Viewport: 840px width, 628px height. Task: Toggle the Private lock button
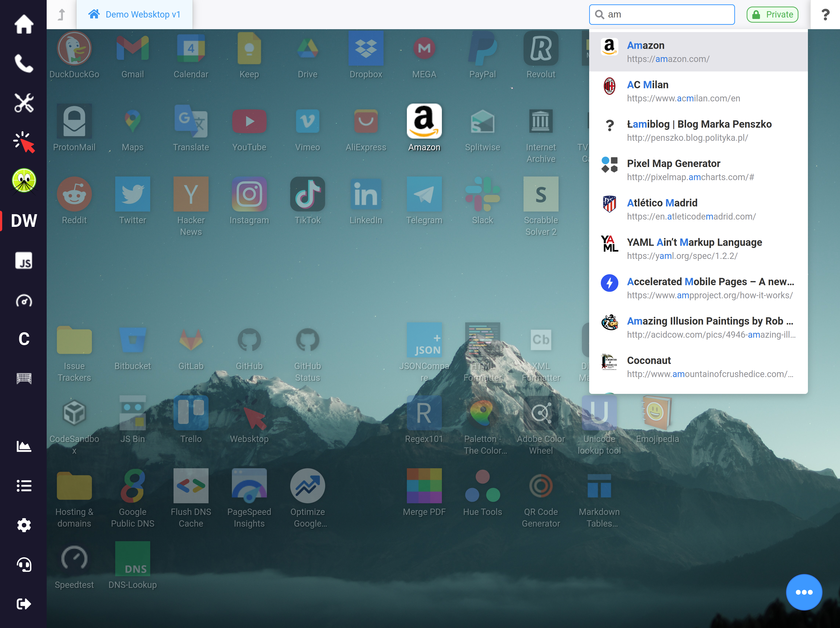tap(772, 14)
